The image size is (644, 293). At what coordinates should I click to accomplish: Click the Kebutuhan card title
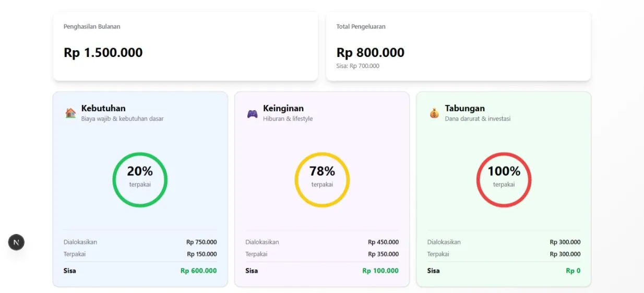click(x=103, y=108)
